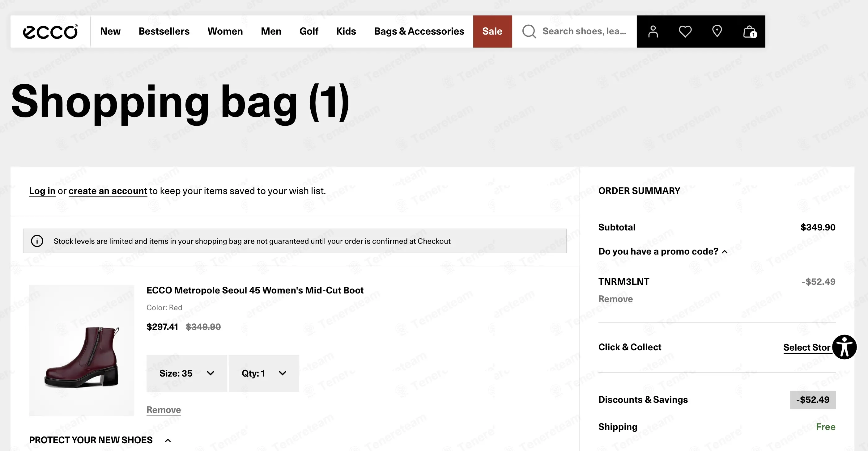Viewport: 868px width, 451px height.
Task: Click the create an account link
Action: pos(108,191)
